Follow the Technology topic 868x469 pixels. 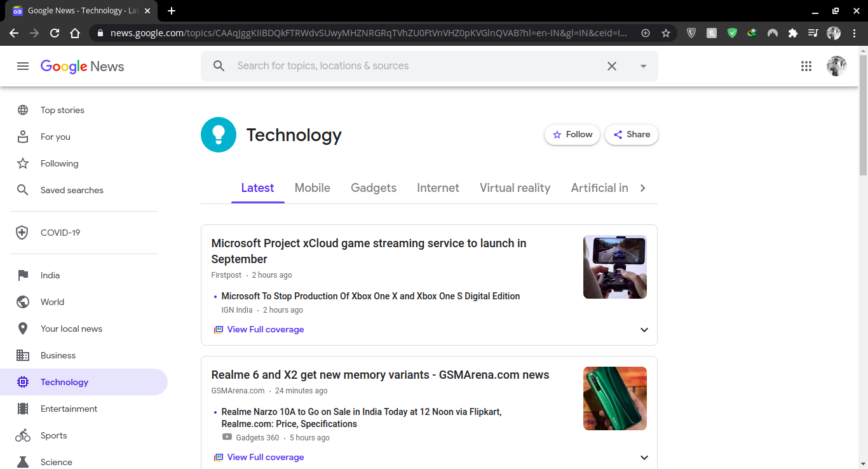point(572,135)
